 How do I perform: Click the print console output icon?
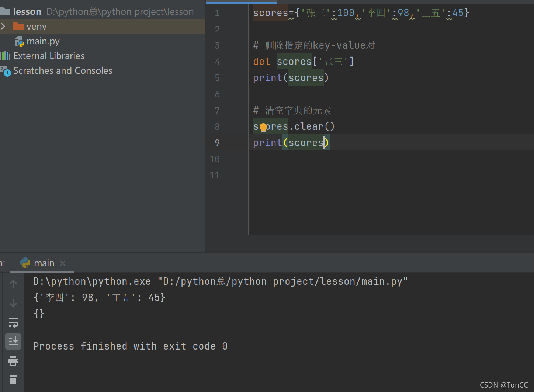point(13,361)
